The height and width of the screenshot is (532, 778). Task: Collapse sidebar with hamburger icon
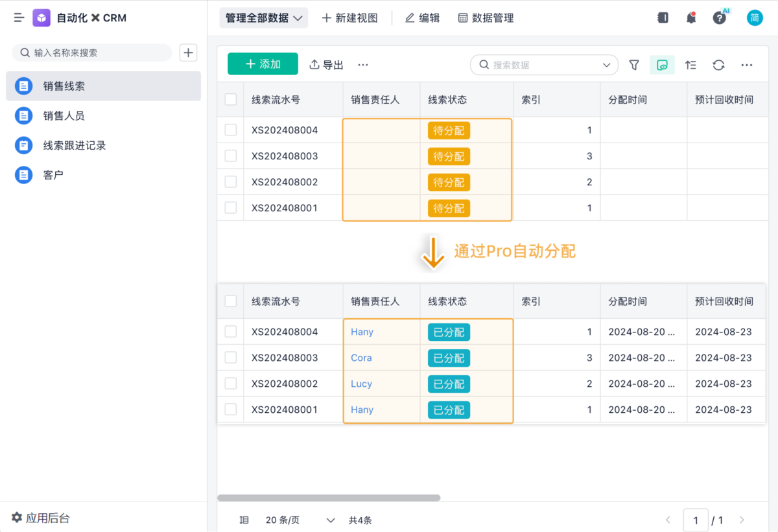click(19, 18)
